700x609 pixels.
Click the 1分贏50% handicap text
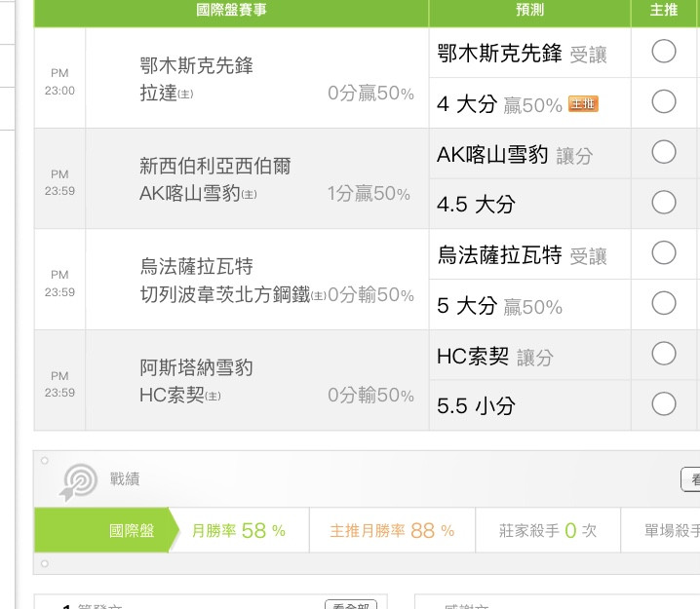pyautogui.click(x=369, y=194)
